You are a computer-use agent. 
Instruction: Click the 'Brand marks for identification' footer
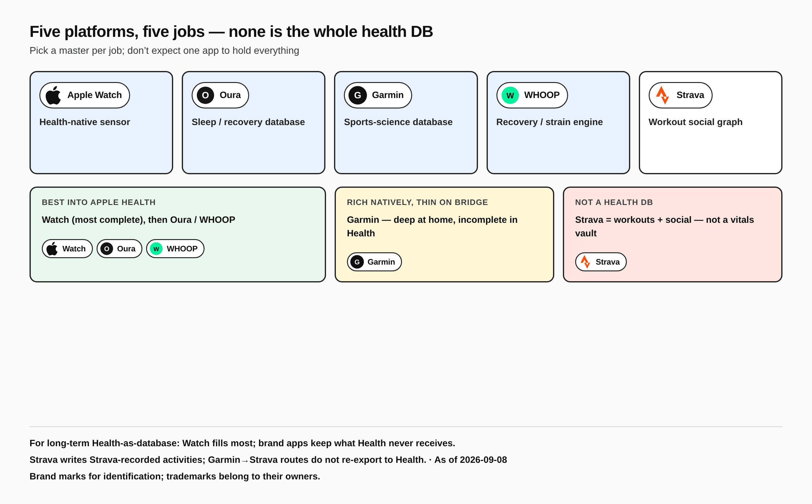click(x=175, y=477)
